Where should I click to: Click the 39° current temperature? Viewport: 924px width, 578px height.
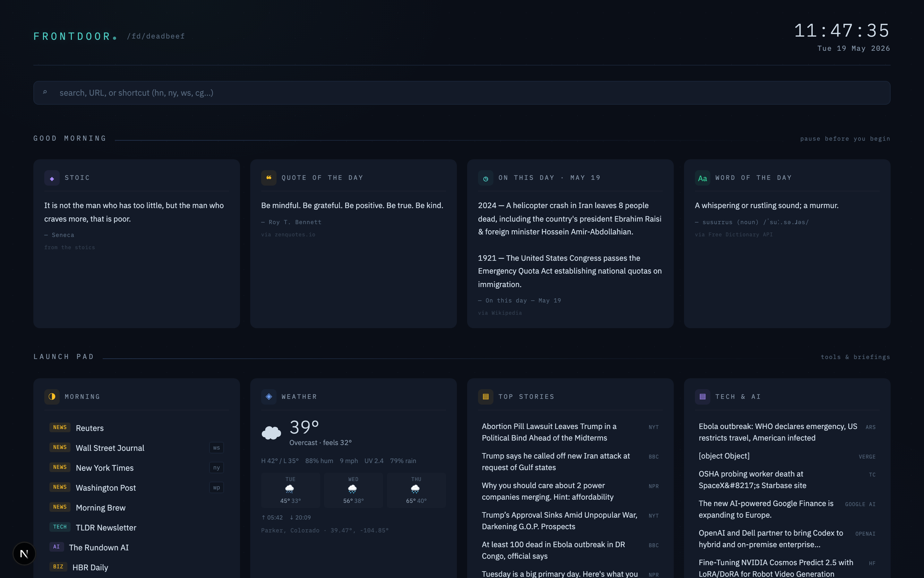point(304,427)
